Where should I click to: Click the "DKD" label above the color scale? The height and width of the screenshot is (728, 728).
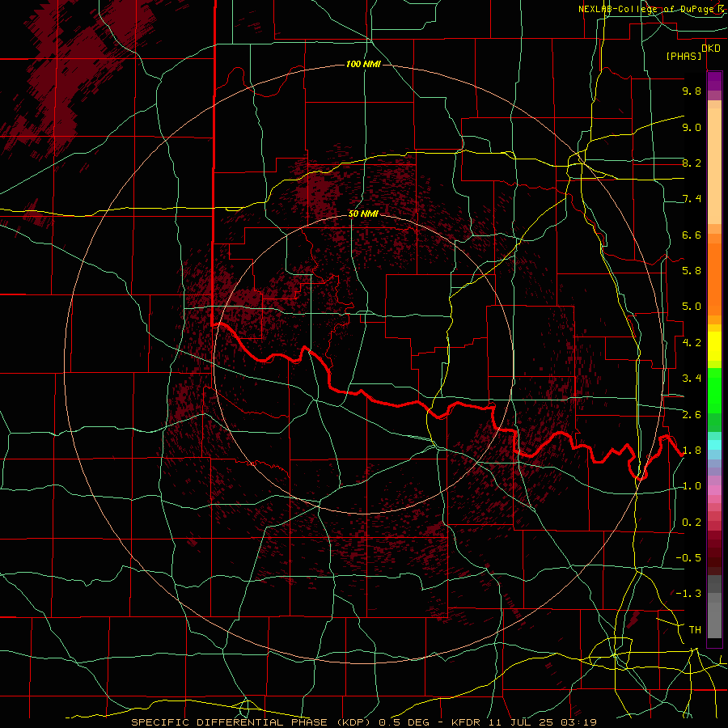pyautogui.click(x=711, y=48)
